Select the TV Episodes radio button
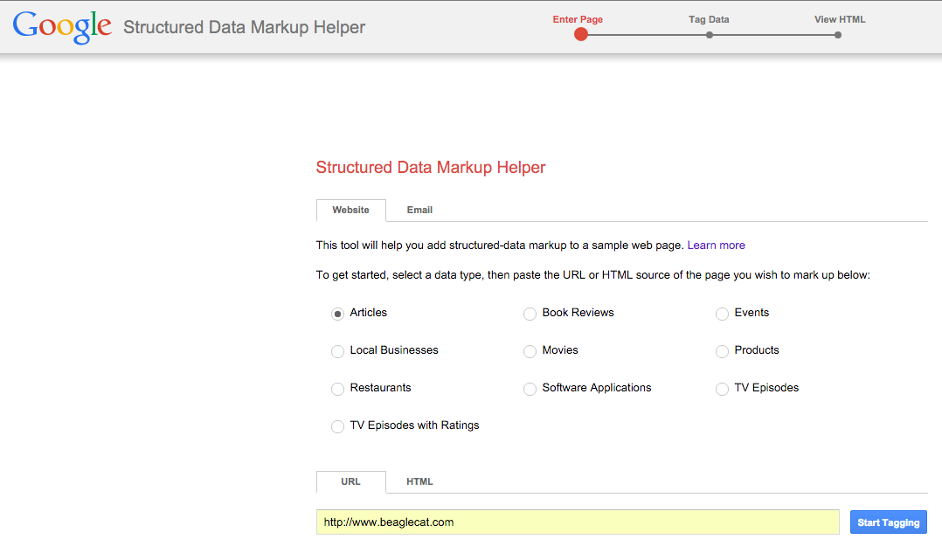The width and height of the screenshot is (942, 560). coord(722,389)
